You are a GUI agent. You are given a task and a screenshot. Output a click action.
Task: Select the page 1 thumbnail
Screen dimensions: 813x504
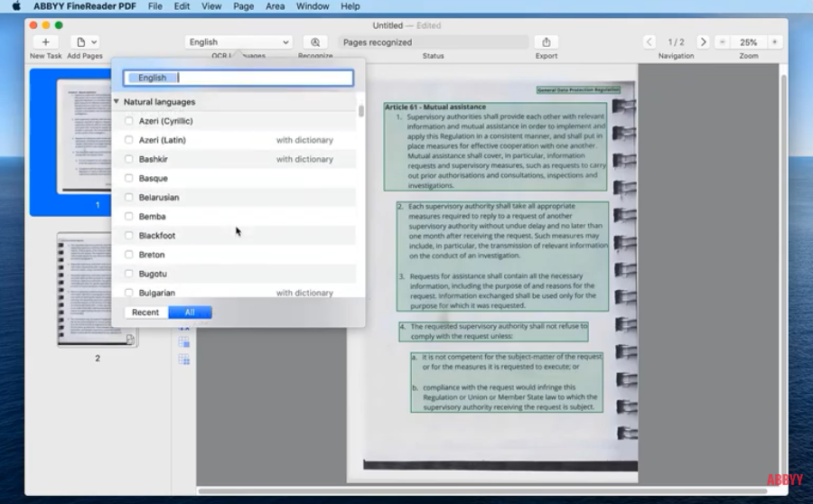coord(84,135)
